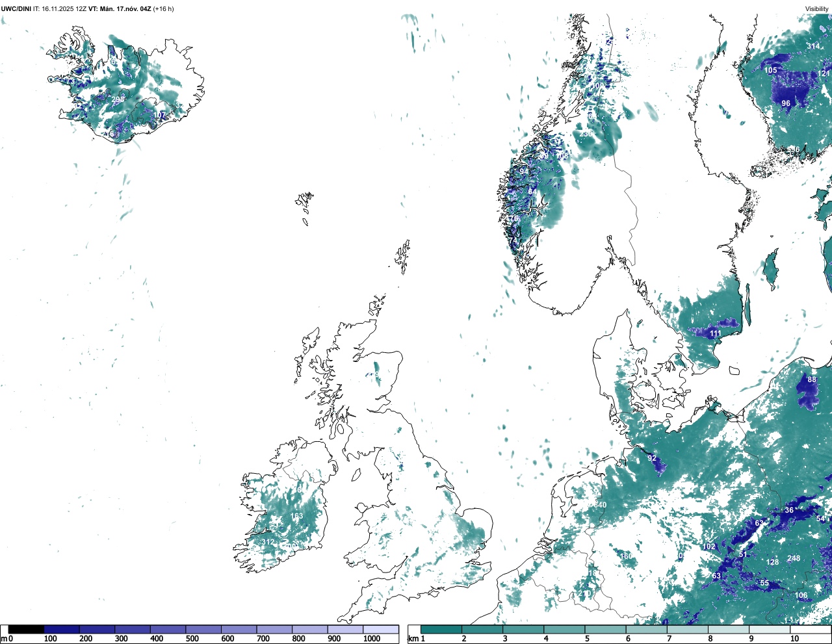The height and width of the screenshot is (644, 832).
Task: Click the 128 visibility value
Action: pyautogui.click(x=772, y=562)
